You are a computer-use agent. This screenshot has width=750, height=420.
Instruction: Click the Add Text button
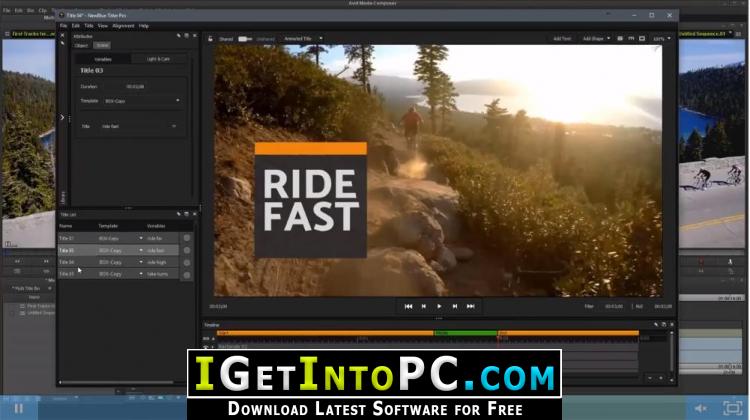[562, 39]
